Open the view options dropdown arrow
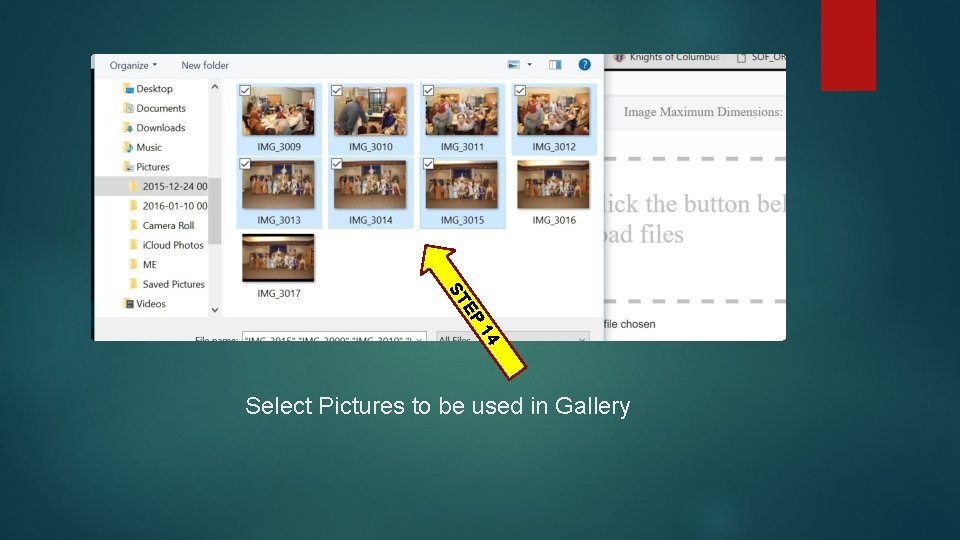 pyautogui.click(x=530, y=65)
